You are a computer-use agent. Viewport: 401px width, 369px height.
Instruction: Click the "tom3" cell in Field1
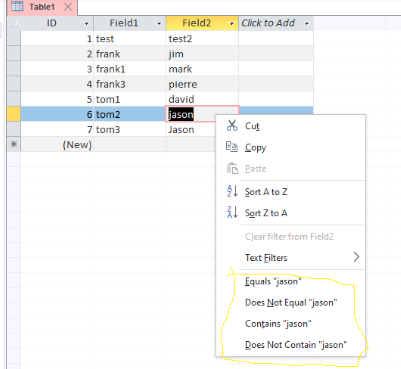click(x=130, y=129)
